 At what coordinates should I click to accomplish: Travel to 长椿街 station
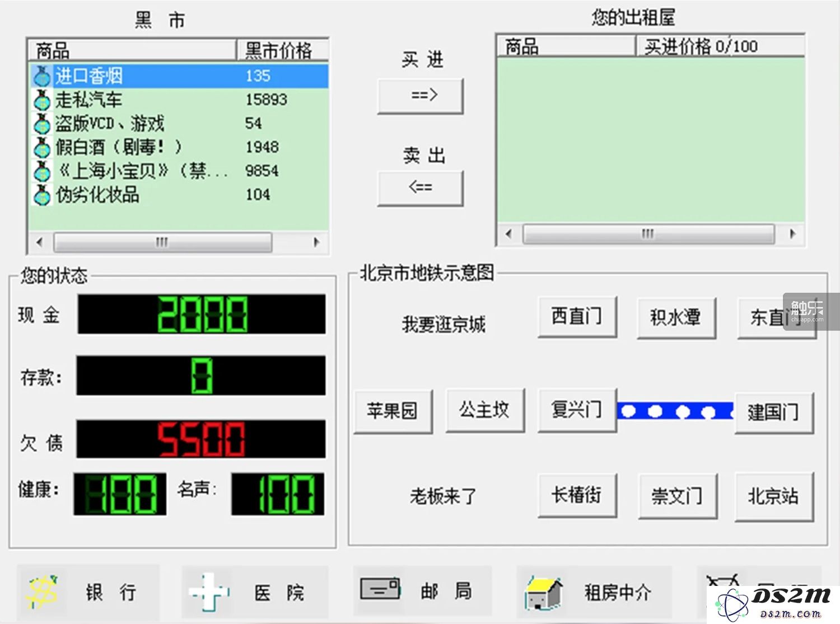point(577,496)
